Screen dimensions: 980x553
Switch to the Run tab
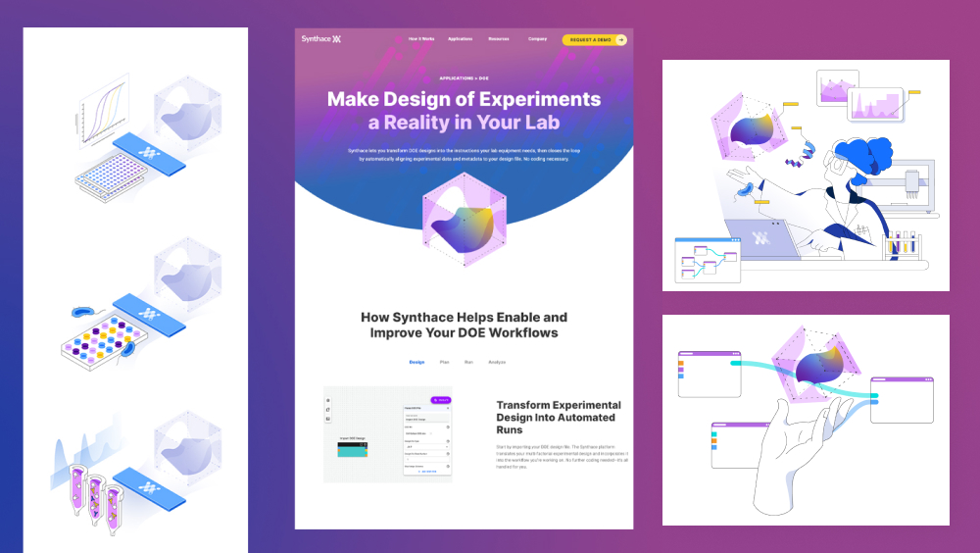point(468,362)
